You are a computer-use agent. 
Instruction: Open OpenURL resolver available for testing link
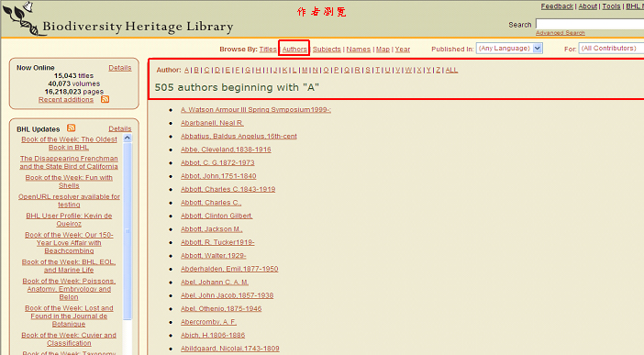pyautogui.click(x=69, y=201)
